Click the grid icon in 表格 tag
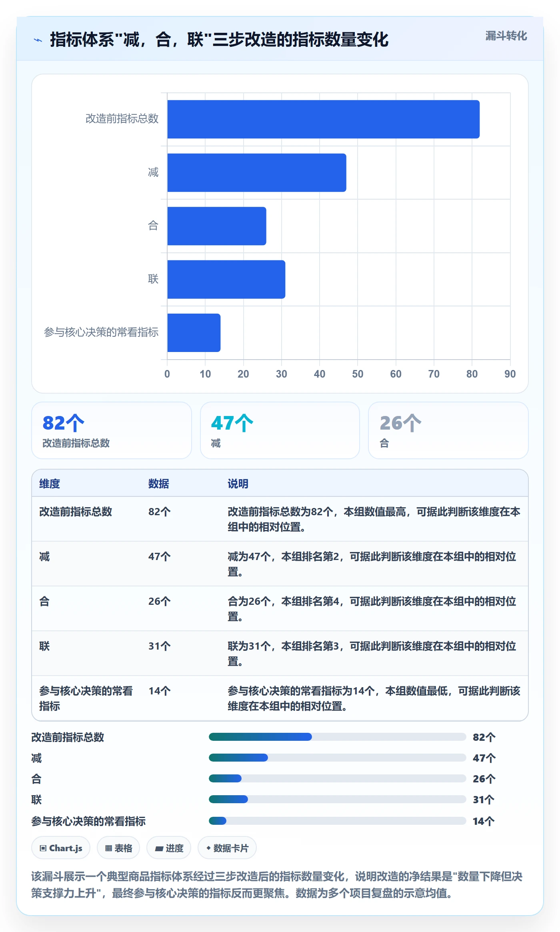Viewport: 560px width, 932px height. pyautogui.click(x=108, y=848)
